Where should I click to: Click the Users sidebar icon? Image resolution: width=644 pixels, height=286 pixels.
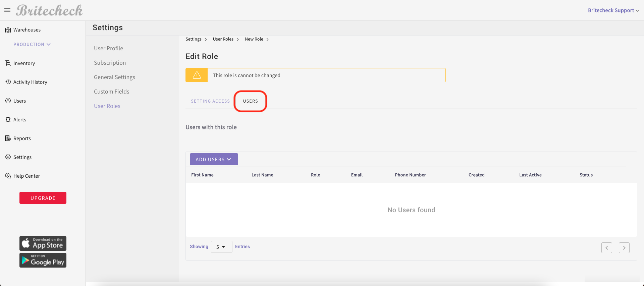[8, 101]
